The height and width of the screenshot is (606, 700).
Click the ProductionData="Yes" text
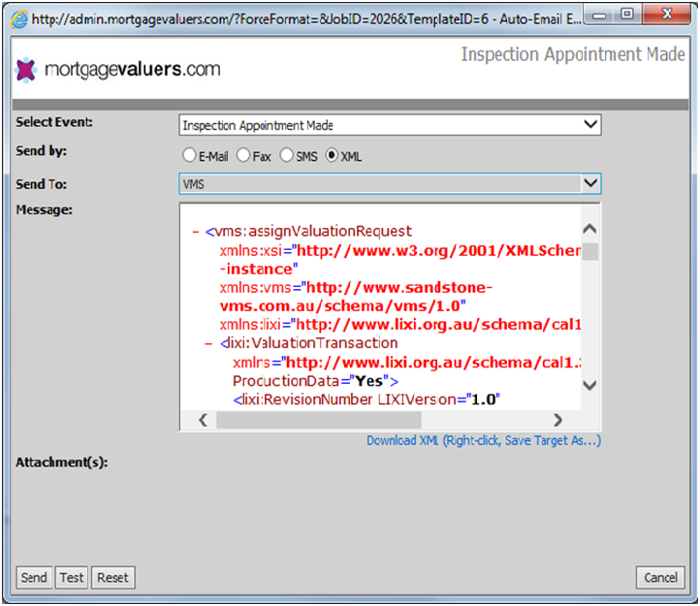coord(316,381)
